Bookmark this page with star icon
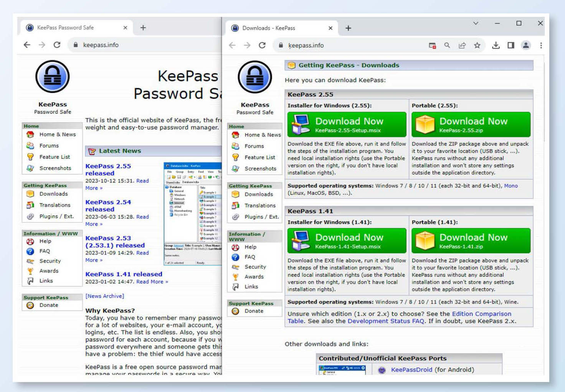 477,45
